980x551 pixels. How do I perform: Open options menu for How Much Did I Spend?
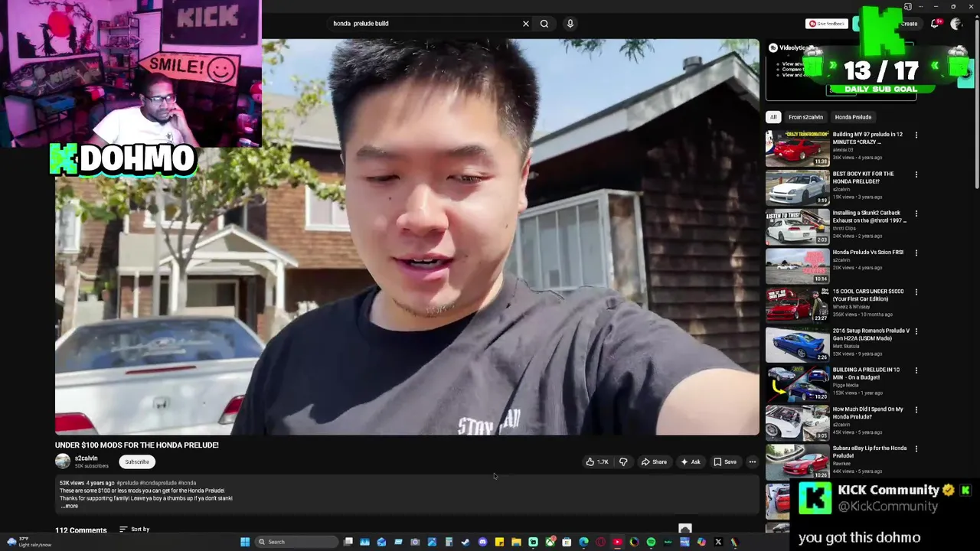(916, 409)
